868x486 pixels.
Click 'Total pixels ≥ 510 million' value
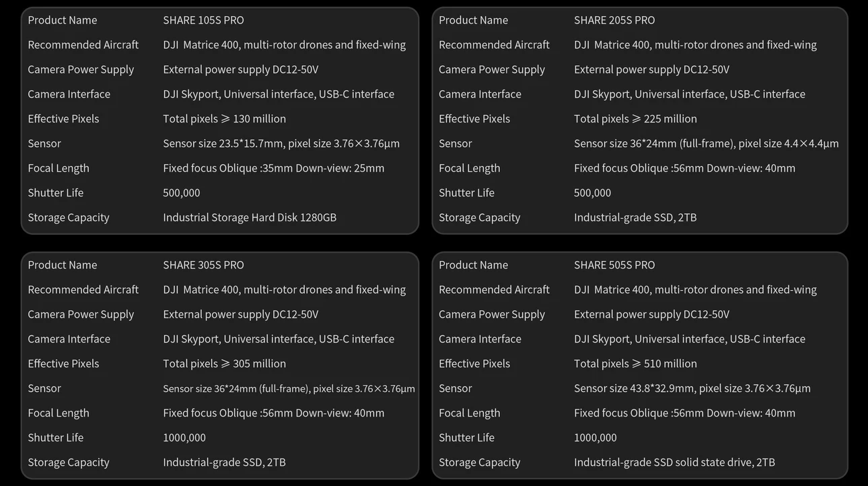tap(635, 364)
